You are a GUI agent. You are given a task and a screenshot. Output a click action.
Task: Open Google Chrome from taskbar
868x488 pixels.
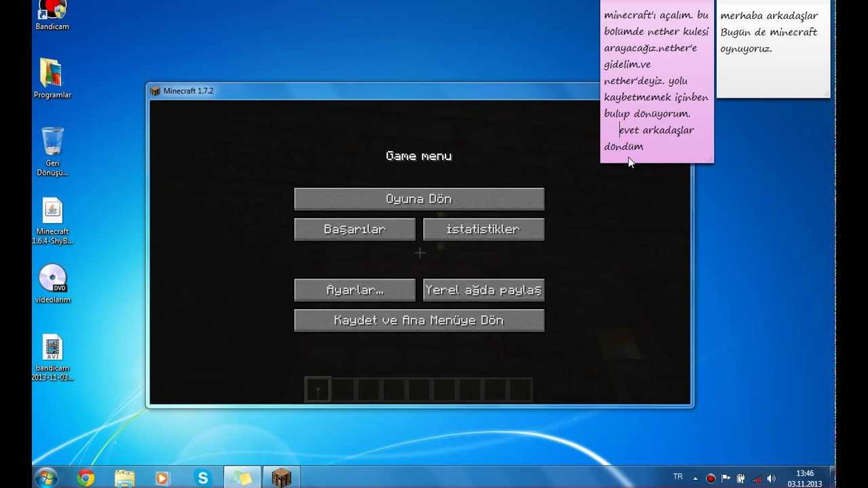[85, 478]
